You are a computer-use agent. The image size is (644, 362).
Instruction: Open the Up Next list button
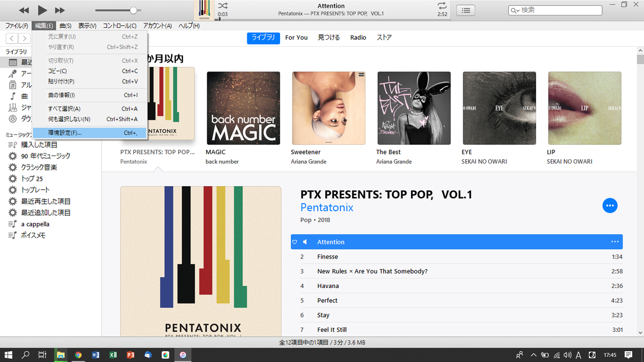[x=467, y=10]
